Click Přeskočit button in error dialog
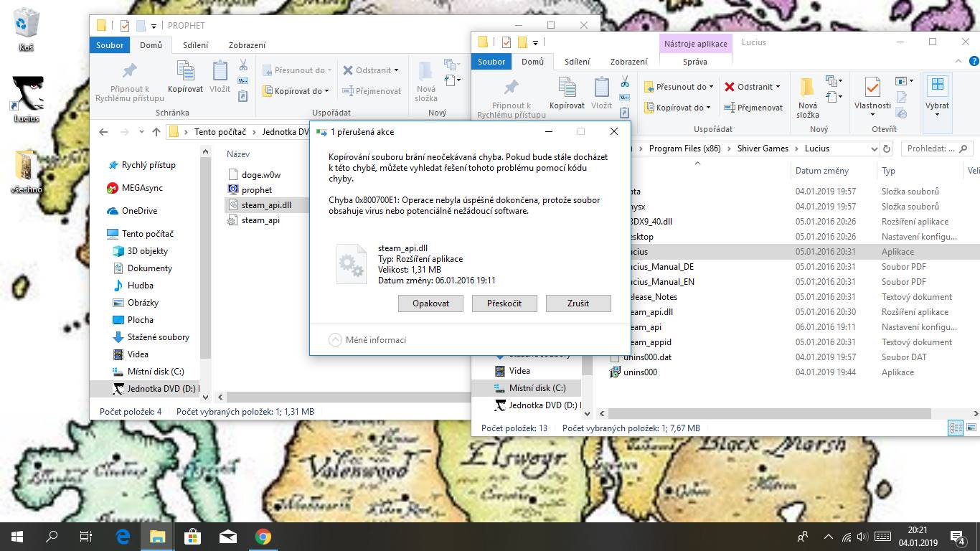980x551 pixels. 504,303
